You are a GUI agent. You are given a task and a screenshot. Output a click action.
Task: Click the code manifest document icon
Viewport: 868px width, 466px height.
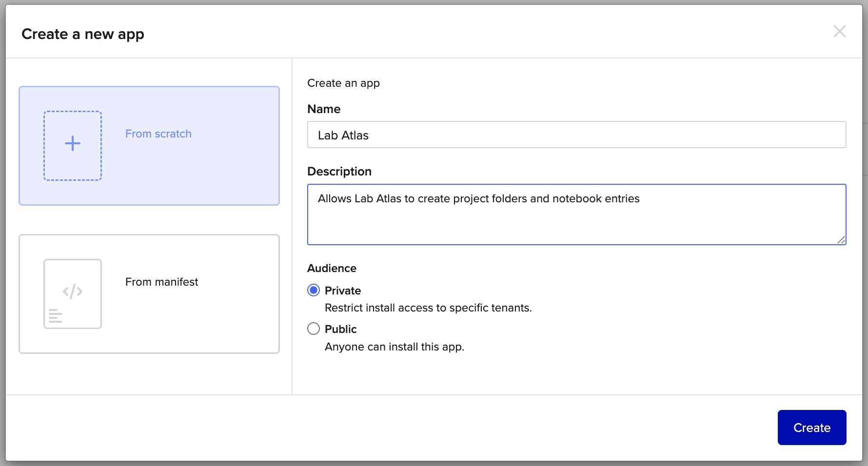pyautogui.click(x=73, y=294)
